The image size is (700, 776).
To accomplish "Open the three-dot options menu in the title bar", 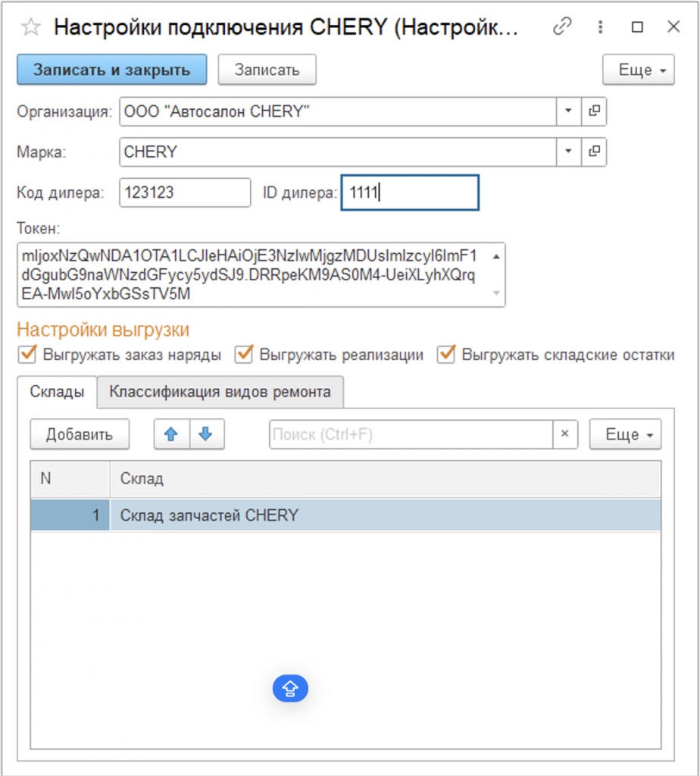I will click(600, 27).
